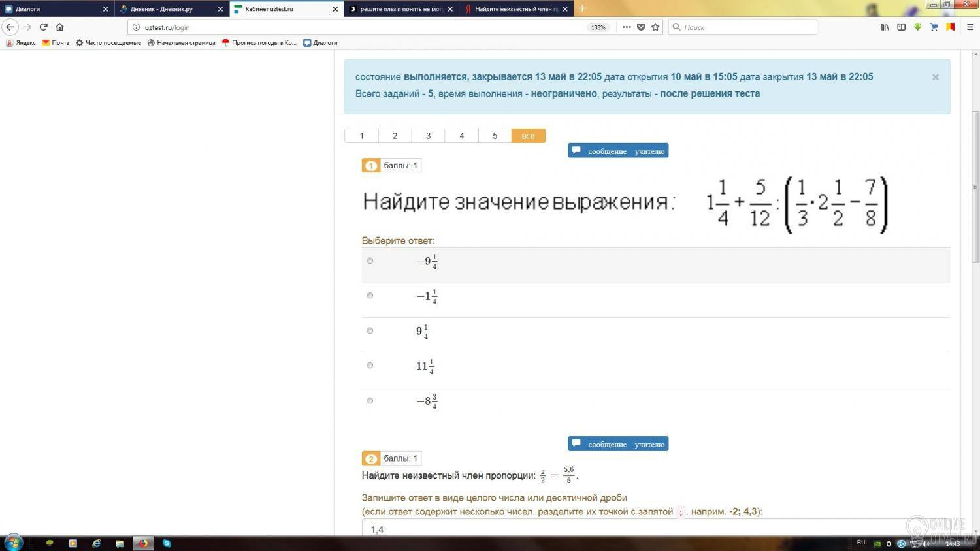
Task: Open Skype from the taskbar
Action: (167, 543)
